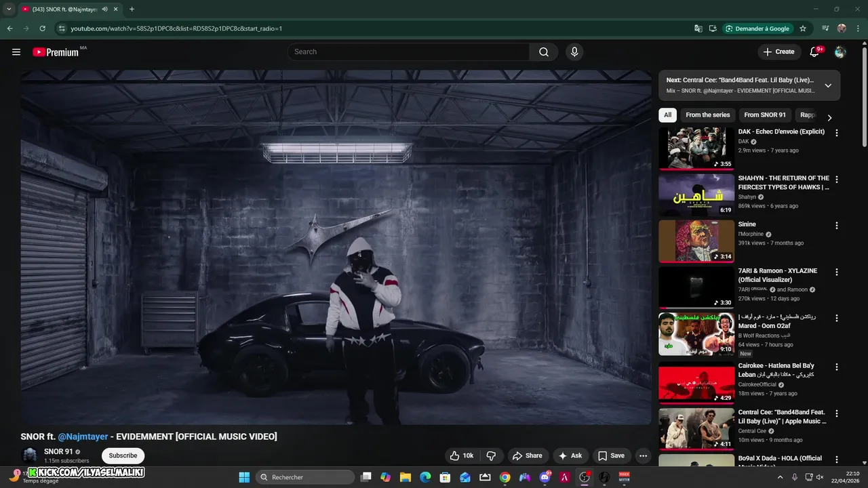Open 7ARI & Ramoon XYLAZINE title
This screenshot has width=868, height=488.
[x=778, y=275]
